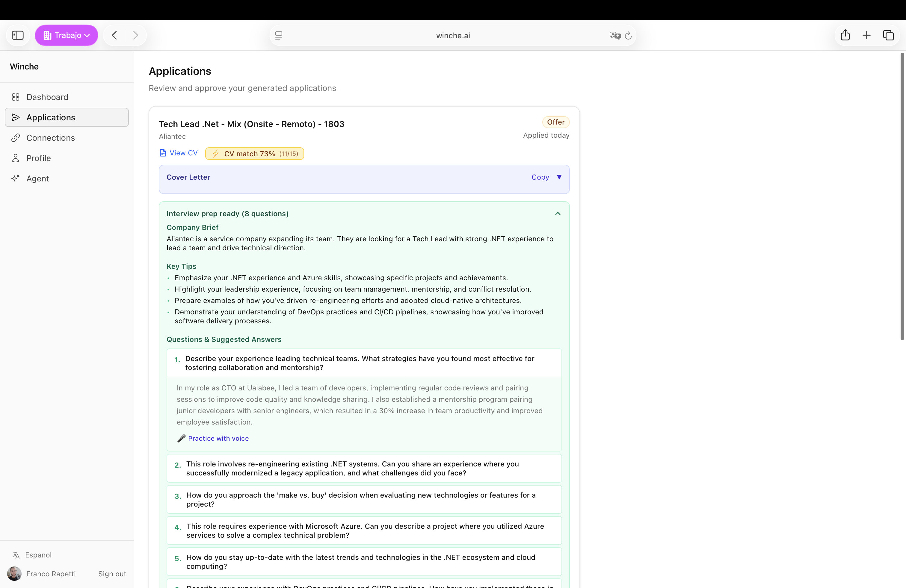The image size is (906, 588).
Task: Open the Tech Lead .Net job title
Action: (x=252, y=124)
